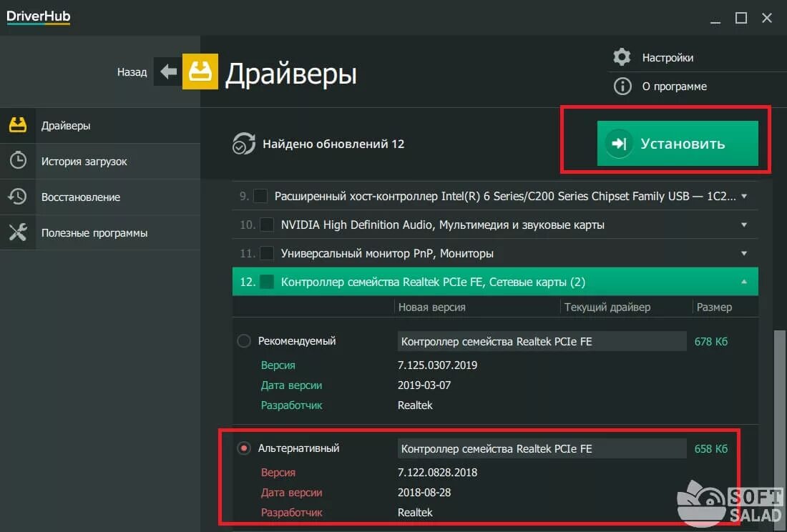Click the refresh icon beside Найдено обновлений
This screenshot has height=532, width=787.
click(x=243, y=144)
